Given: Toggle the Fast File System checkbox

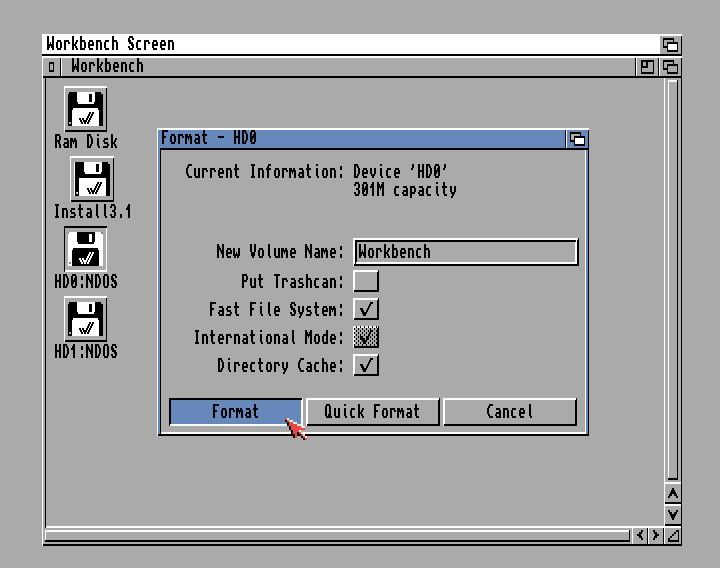Looking at the screenshot, I should (x=366, y=309).
